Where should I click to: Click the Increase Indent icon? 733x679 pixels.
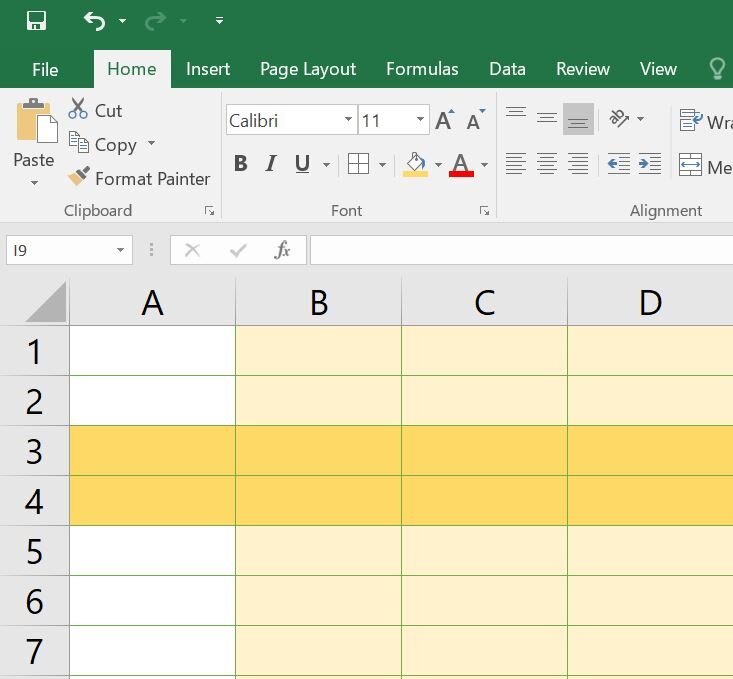[650, 164]
